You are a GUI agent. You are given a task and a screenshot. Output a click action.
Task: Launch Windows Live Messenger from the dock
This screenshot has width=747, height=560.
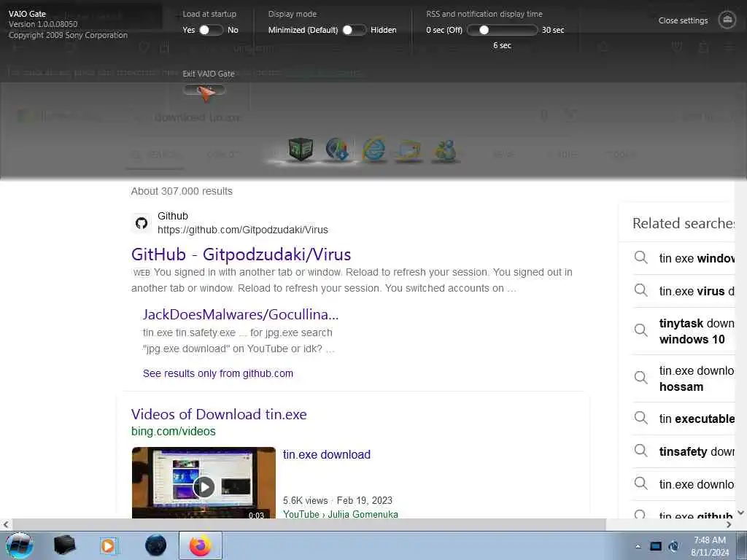click(445, 151)
